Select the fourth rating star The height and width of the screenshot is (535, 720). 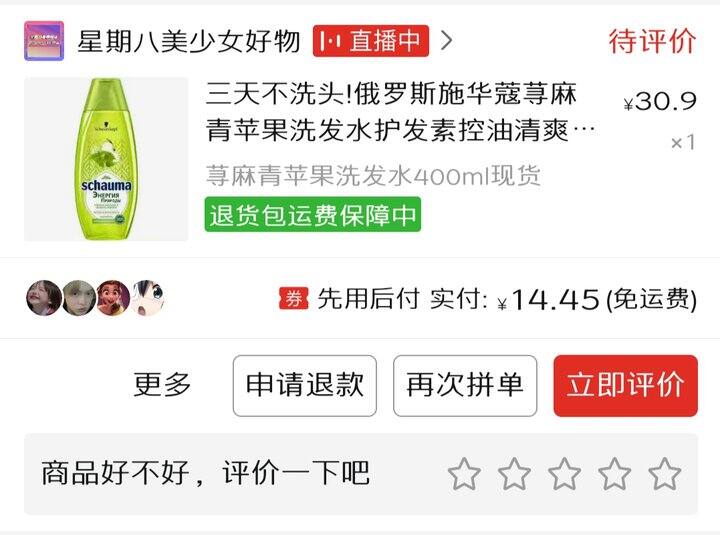(x=614, y=474)
